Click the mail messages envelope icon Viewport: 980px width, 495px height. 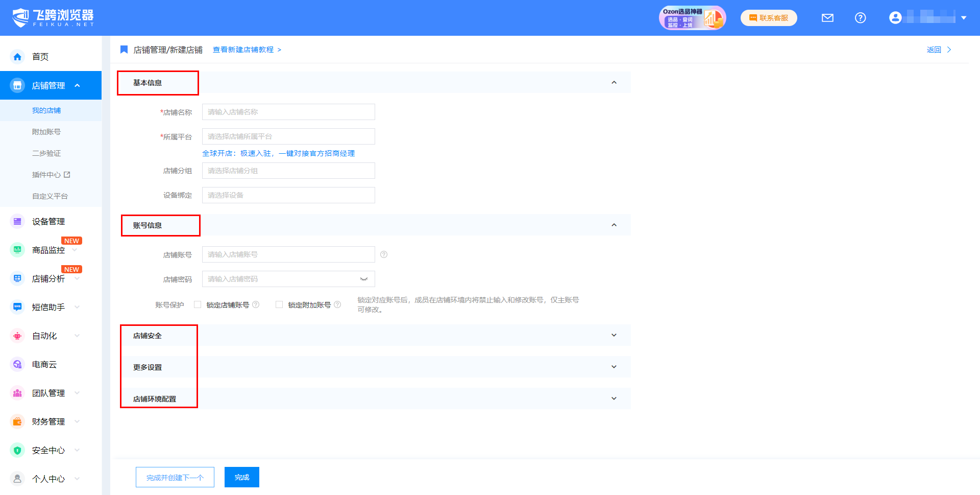click(x=827, y=18)
